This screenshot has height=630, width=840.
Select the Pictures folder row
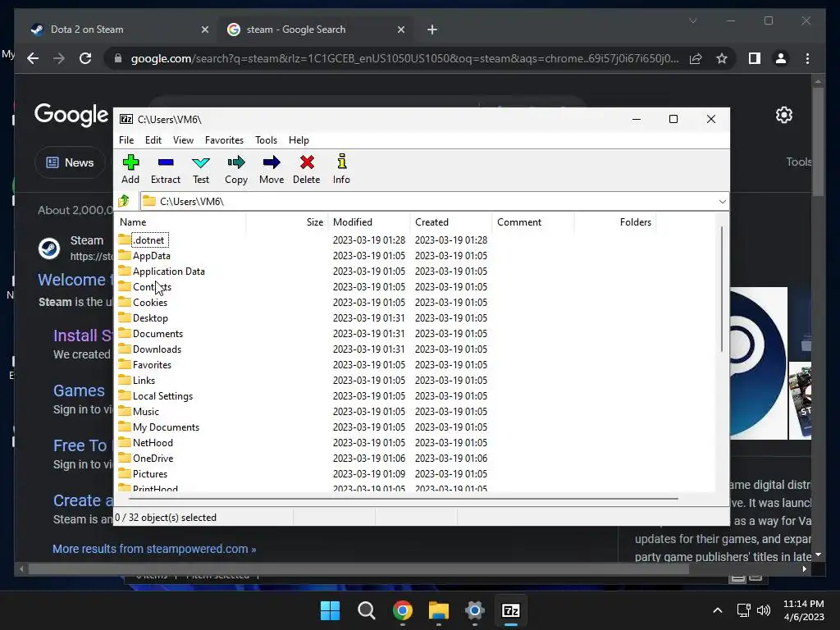pos(415,473)
